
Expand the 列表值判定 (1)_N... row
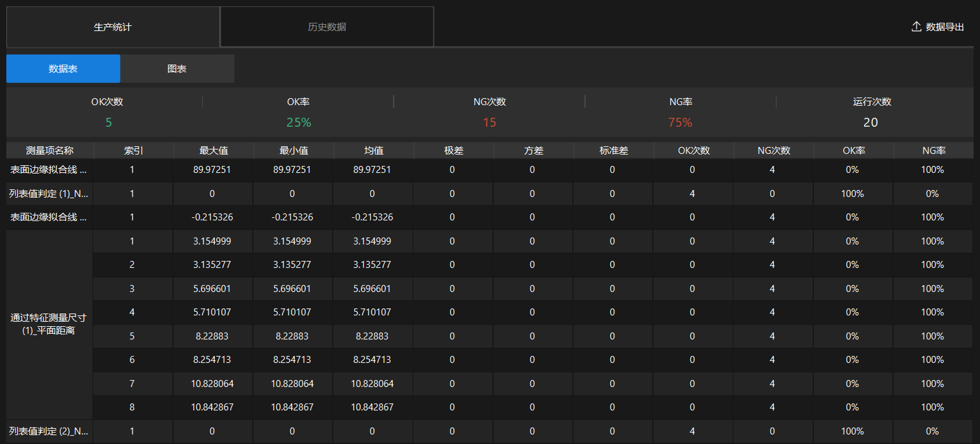(x=49, y=193)
